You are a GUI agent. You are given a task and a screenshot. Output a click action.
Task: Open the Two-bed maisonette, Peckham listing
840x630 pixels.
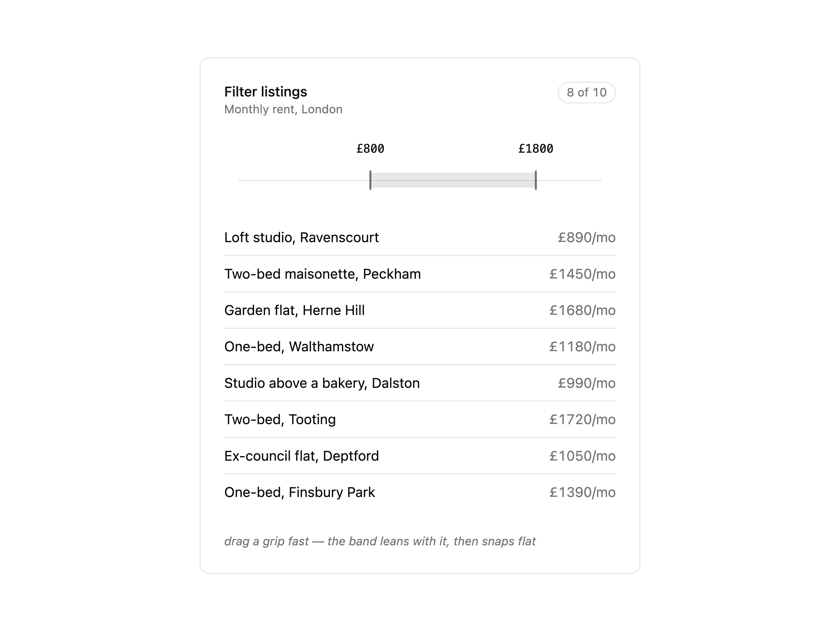tap(420, 274)
